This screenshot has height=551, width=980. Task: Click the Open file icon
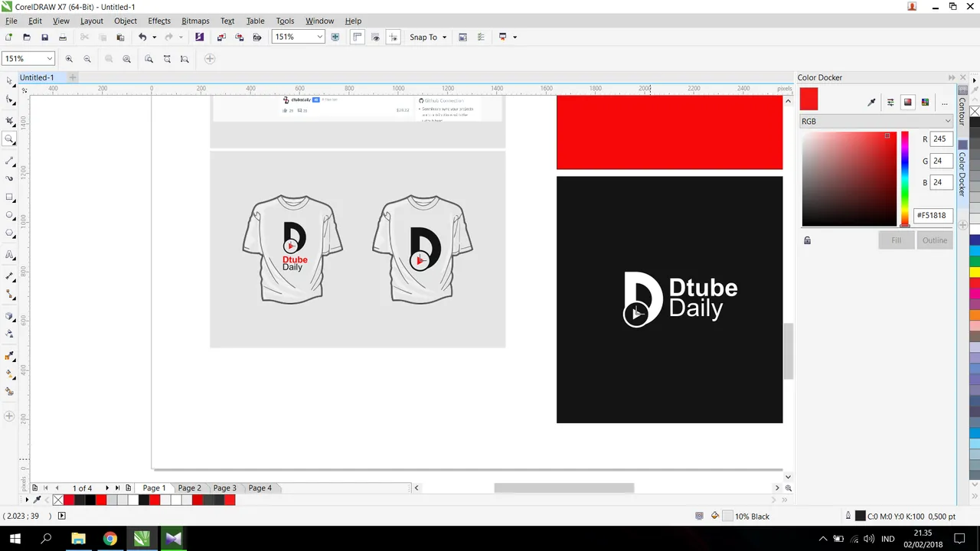(x=27, y=37)
